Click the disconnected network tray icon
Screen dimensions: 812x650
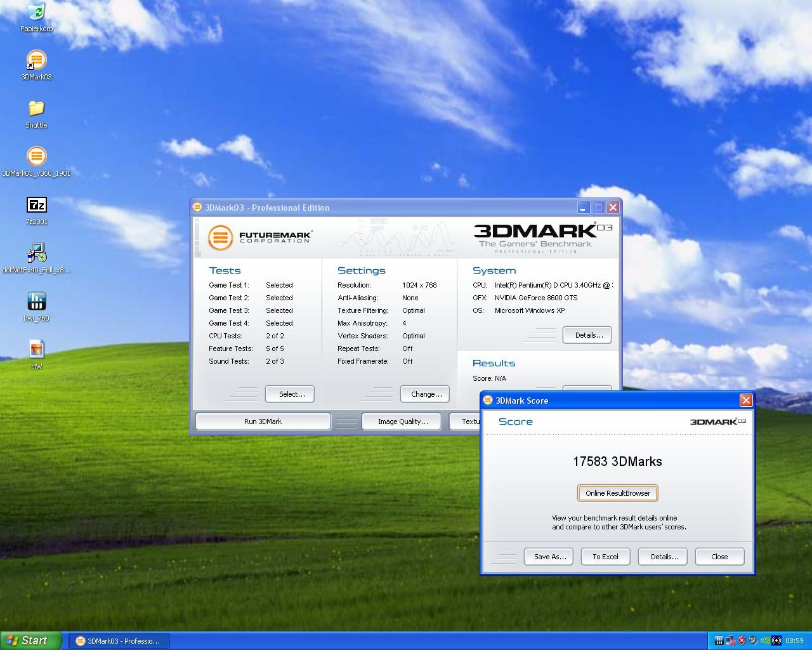tap(730, 640)
